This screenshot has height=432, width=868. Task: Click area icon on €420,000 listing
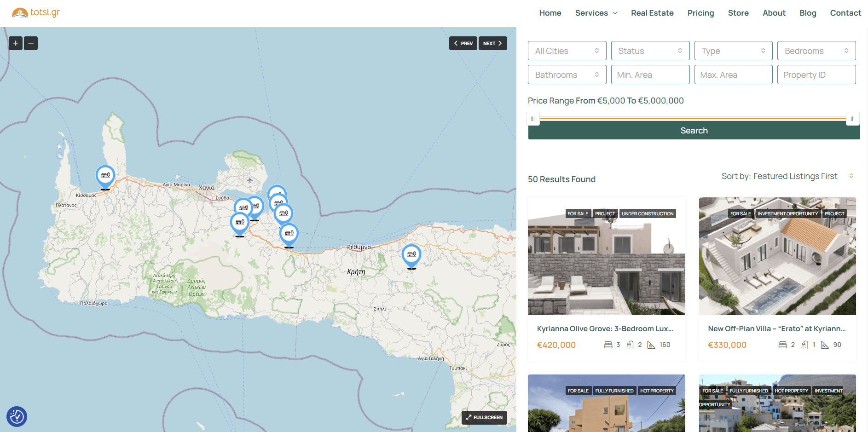click(x=651, y=345)
